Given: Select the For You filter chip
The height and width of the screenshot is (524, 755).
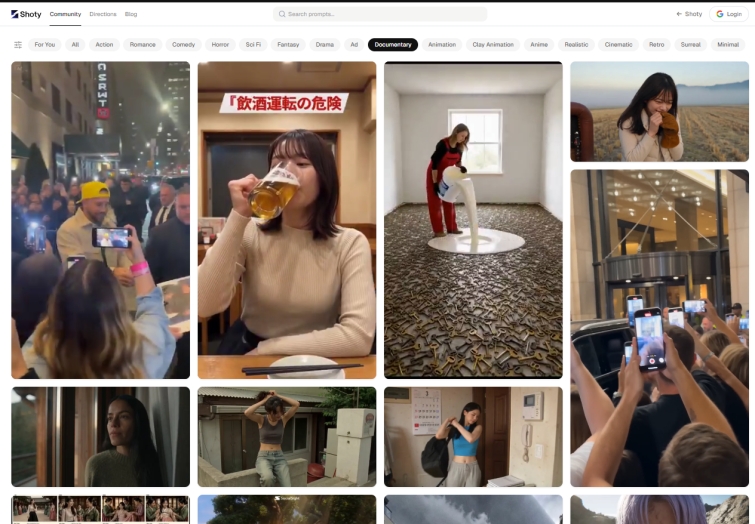Looking at the screenshot, I should [x=45, y=44].
